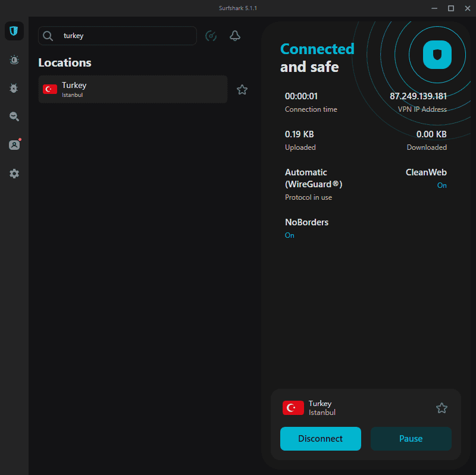Click the VPN IP address 87.249.139.181
The width and height of the screenshot is (476, 475).
coord(418,96)
